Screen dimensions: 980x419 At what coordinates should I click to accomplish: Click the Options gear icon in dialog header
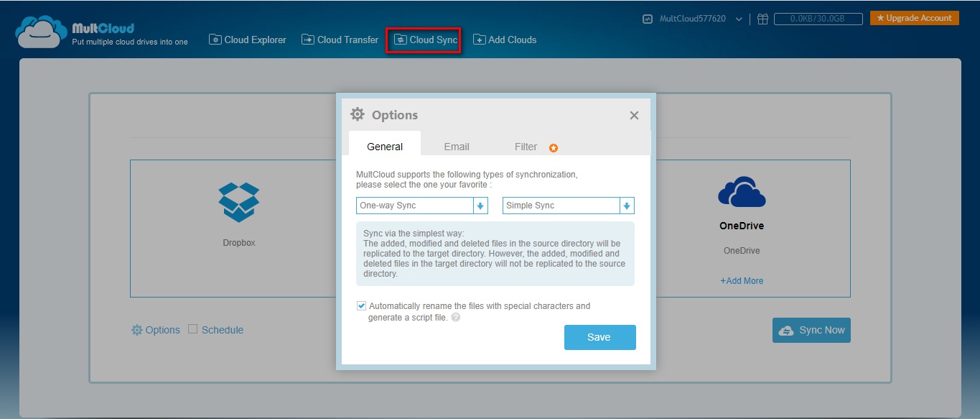click(x=357, y=114)
